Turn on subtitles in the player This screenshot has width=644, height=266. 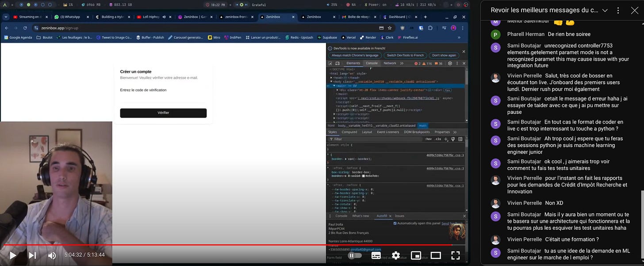pyautogui.click(x=376, y=255)
